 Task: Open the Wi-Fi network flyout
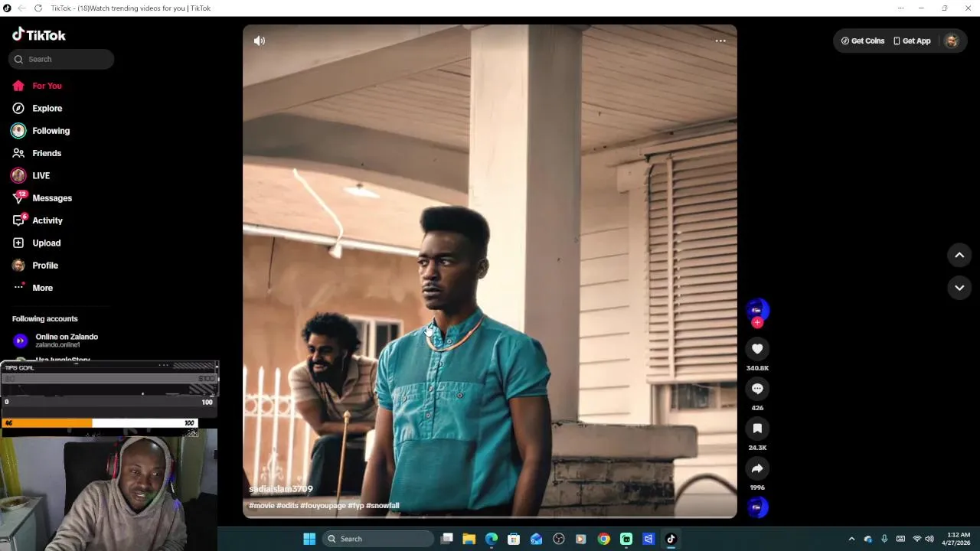click(x=917, y=539)
